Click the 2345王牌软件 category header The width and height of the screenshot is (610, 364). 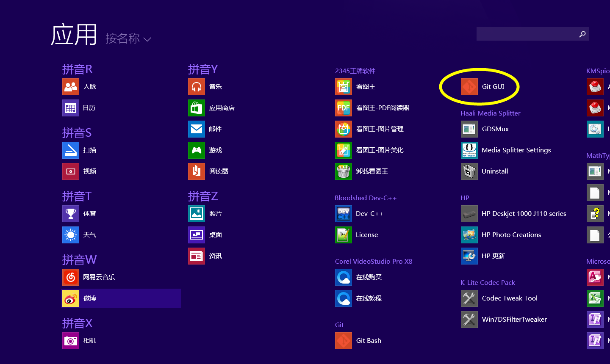coord(355,71)
